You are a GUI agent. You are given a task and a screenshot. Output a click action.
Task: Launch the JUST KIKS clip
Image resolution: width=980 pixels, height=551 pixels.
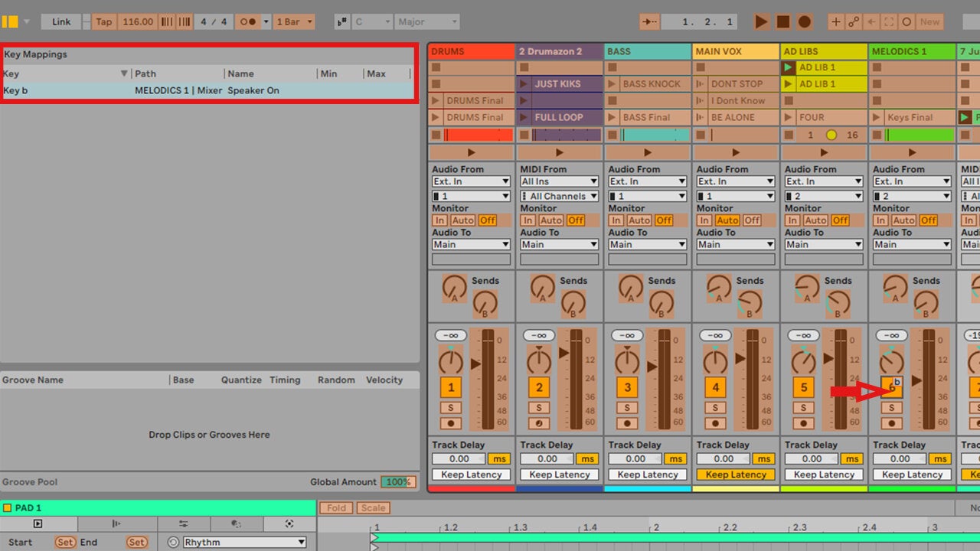[x=524, y=83]
